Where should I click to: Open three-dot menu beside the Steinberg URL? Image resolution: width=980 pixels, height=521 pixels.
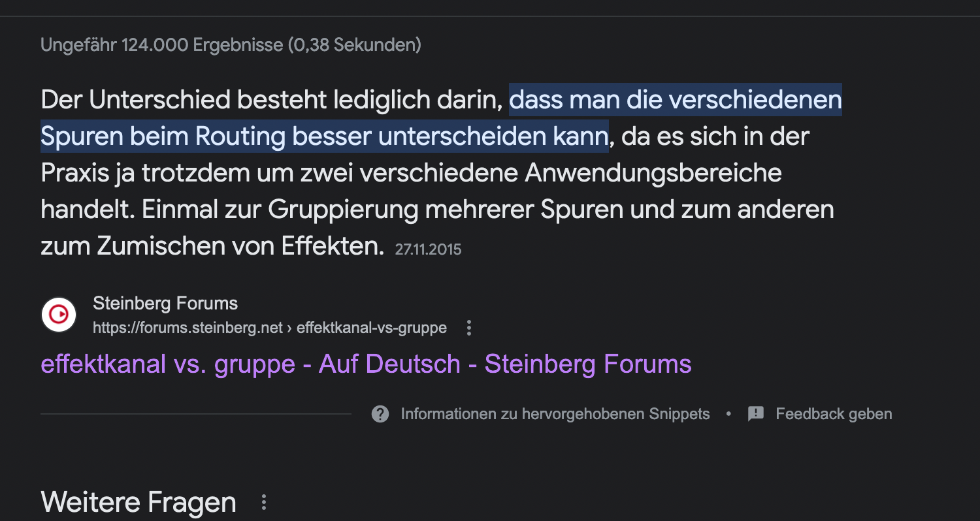[468, 328]
